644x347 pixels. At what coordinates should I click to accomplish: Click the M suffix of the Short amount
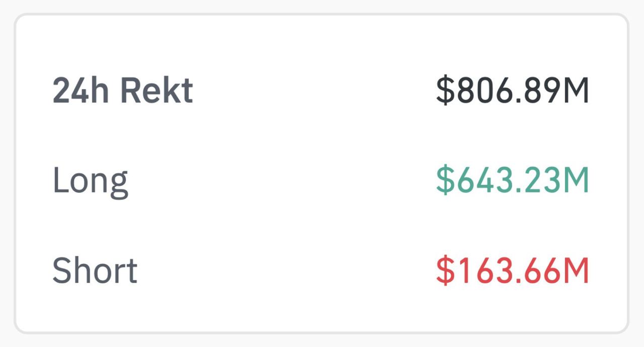point(576,270)
